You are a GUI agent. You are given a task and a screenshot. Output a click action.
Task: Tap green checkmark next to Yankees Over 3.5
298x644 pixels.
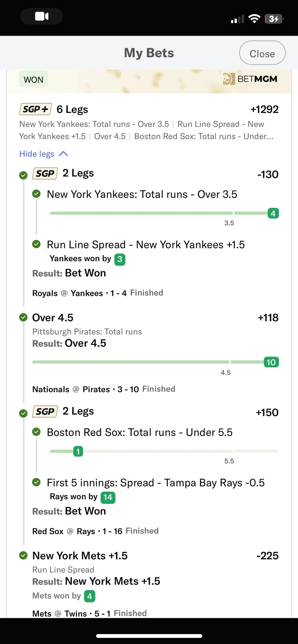(36, 194)
